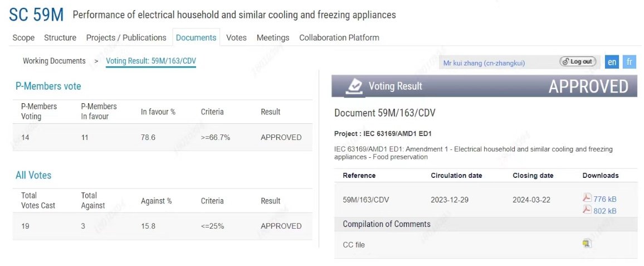The width and height of the screenshot is (644, 266).
Task: Click the user name Mr kui zhang
Action: coord(484,63)
